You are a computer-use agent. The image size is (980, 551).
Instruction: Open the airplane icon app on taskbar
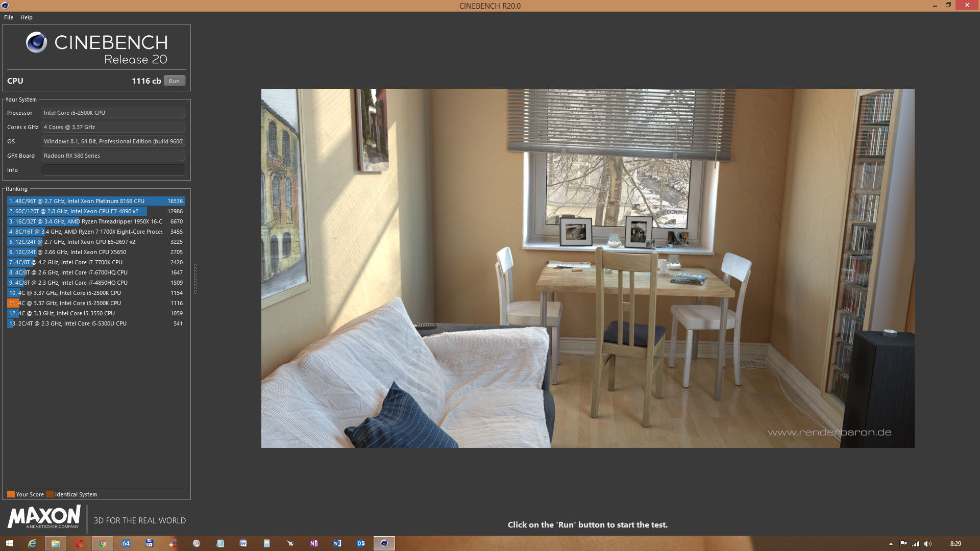click(x=290, y=543)
